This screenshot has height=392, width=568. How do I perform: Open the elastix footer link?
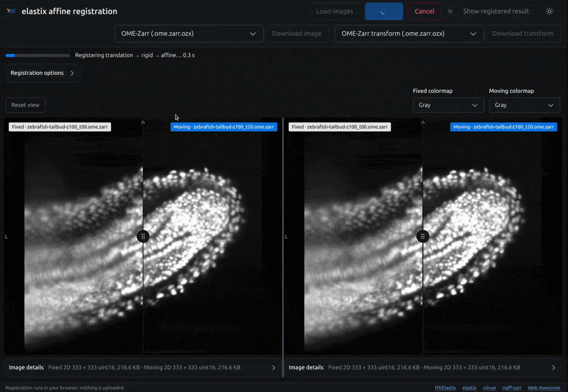(x=469, y=388)
